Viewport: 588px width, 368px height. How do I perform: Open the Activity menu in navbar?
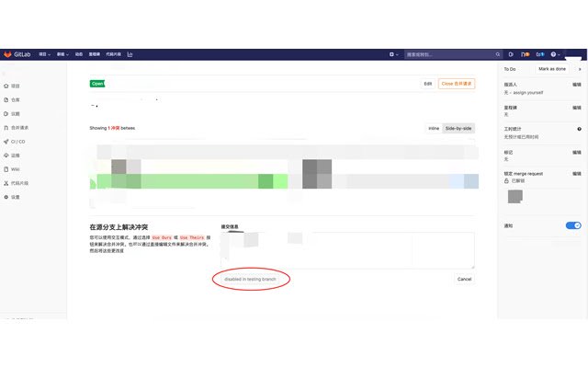tap(79, 54)
